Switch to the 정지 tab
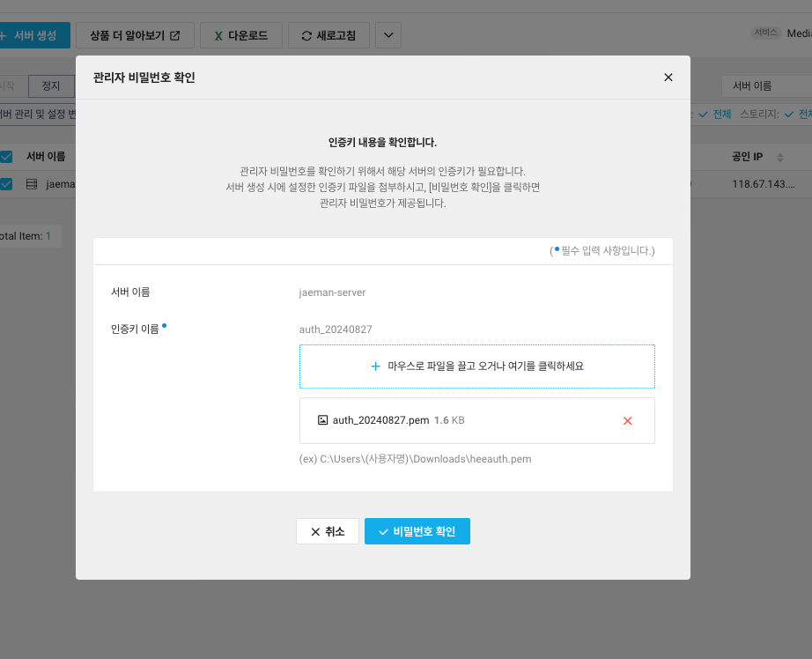This screenshot has width=812, height=659. (50, 85)
